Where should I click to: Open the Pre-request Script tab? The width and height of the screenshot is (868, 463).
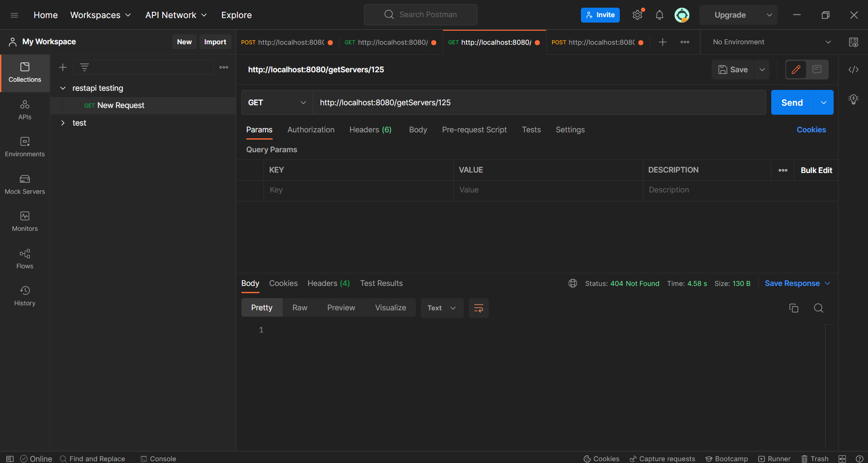click(x=474, y=130)
